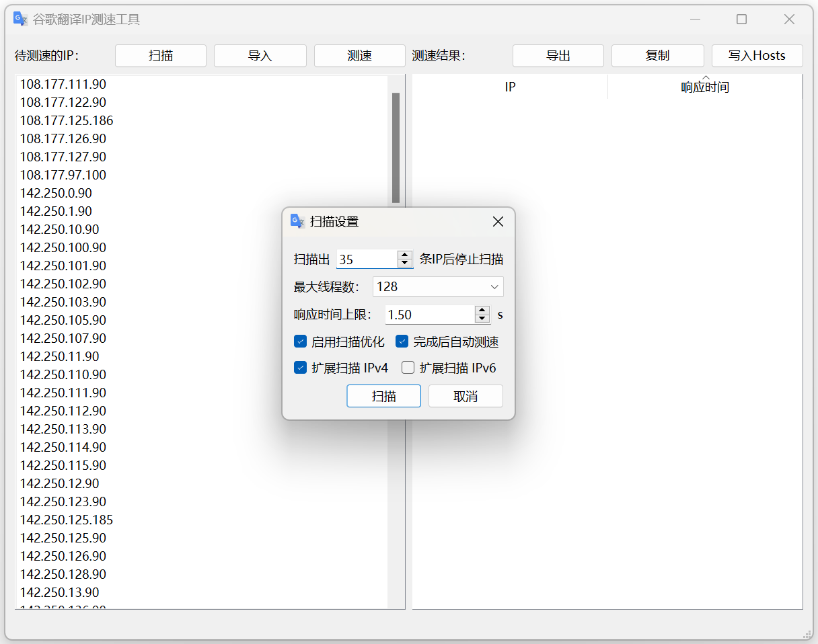Image resolution: width=818 pixels, height=644 pixels.
Task: Click the 1.50 response time field
Action: [431, 315]
